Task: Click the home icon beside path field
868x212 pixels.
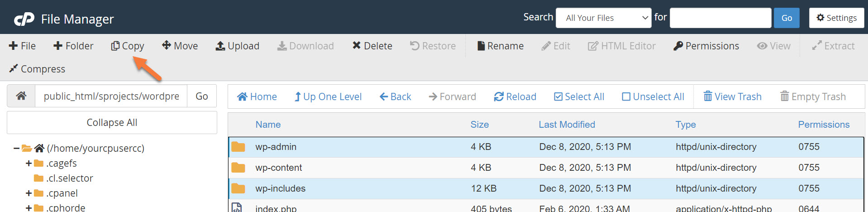Action: [x=21, y=96]
